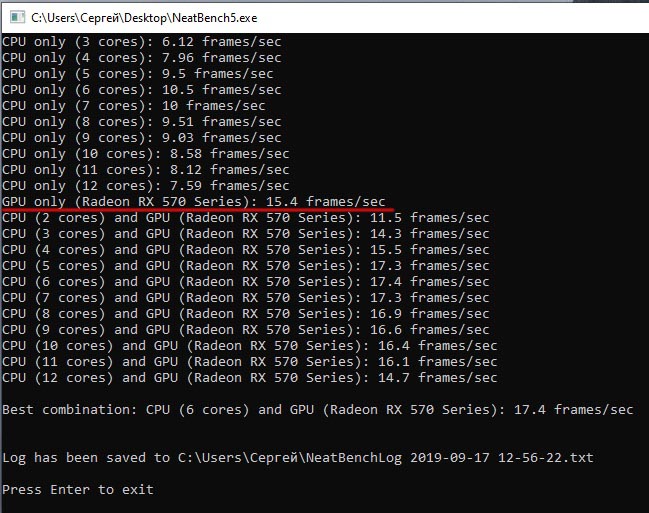Viewport: 649px width, 513px height.
Task: Click the CPU only 12 cores result
Action: tap(146, 186)
